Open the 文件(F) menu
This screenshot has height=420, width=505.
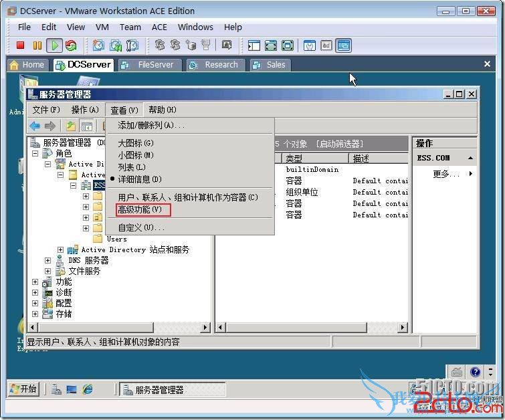[46, 110]
